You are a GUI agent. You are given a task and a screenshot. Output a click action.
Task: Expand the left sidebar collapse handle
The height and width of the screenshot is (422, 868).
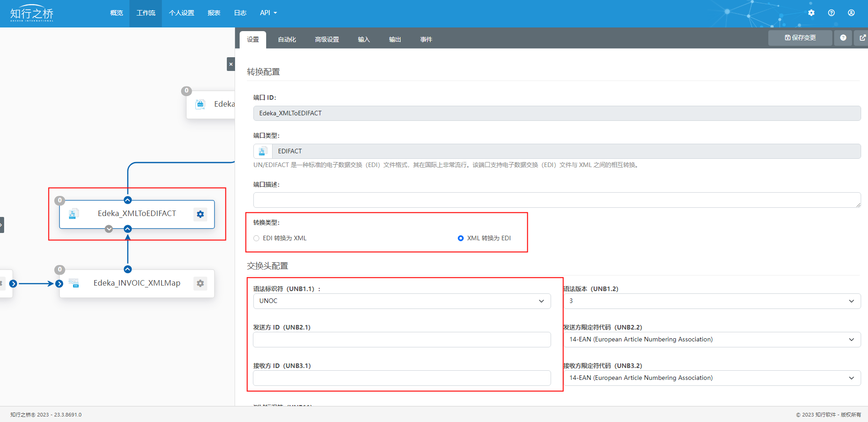2,225
